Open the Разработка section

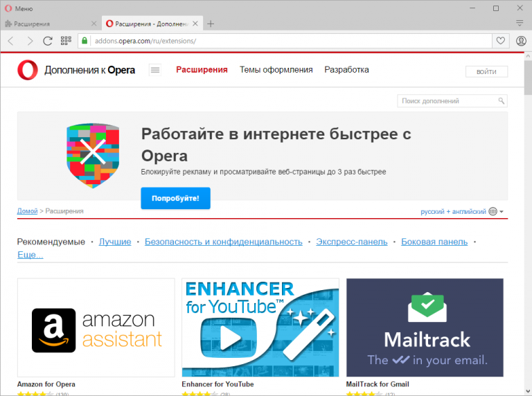click(346, 69)
